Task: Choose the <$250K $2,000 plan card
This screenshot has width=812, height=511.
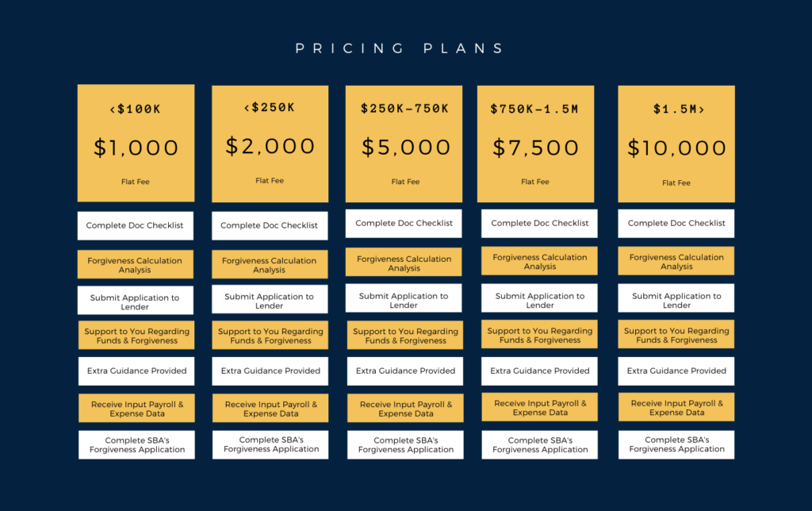Action: [x=270, y=144]
